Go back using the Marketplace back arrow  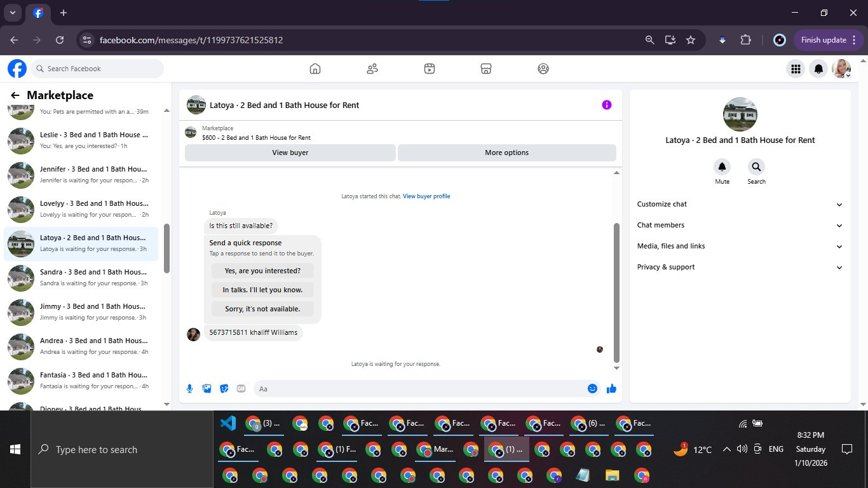click(x=15, y=95)
